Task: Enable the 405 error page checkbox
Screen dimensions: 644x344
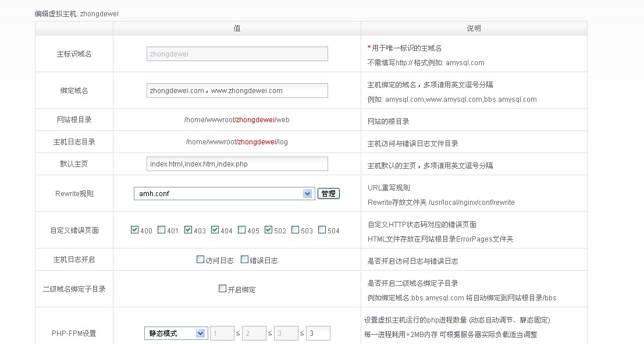Action: tap(241, 230)
